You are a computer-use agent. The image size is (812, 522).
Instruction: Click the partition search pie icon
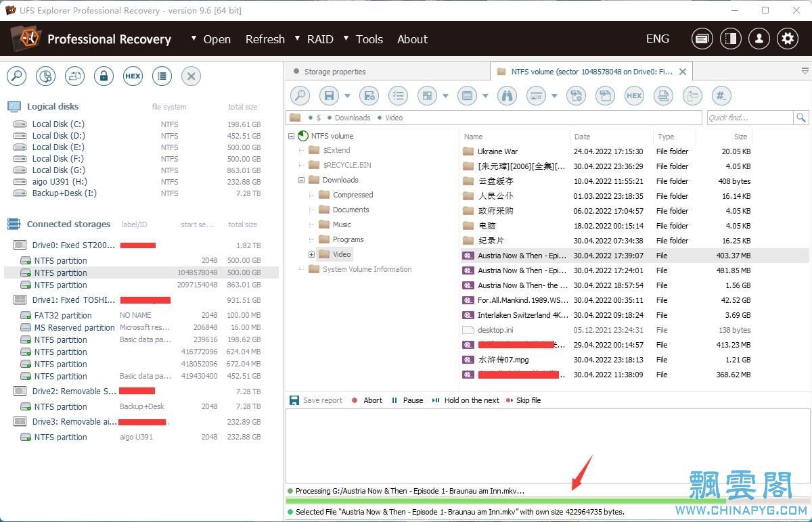(45, 76)
